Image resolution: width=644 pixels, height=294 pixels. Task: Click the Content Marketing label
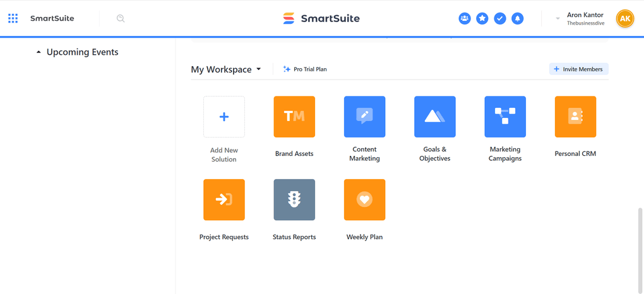(365, 154)
